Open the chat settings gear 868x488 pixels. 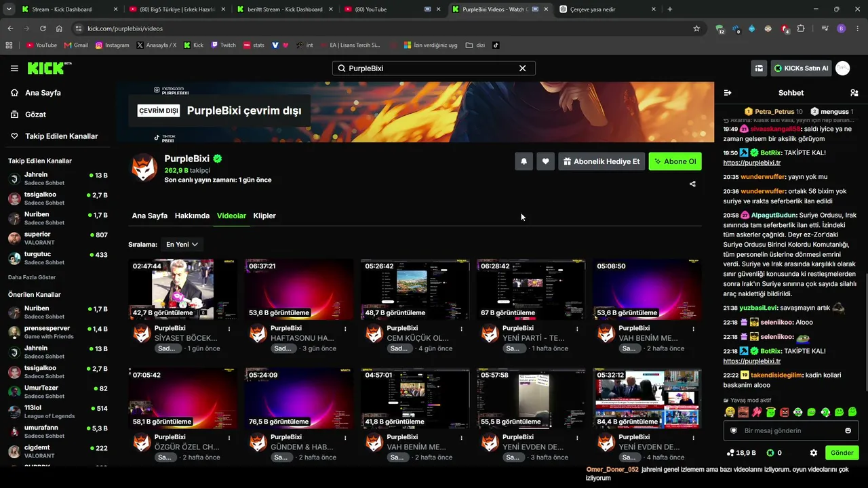click(x=814, y=453)
